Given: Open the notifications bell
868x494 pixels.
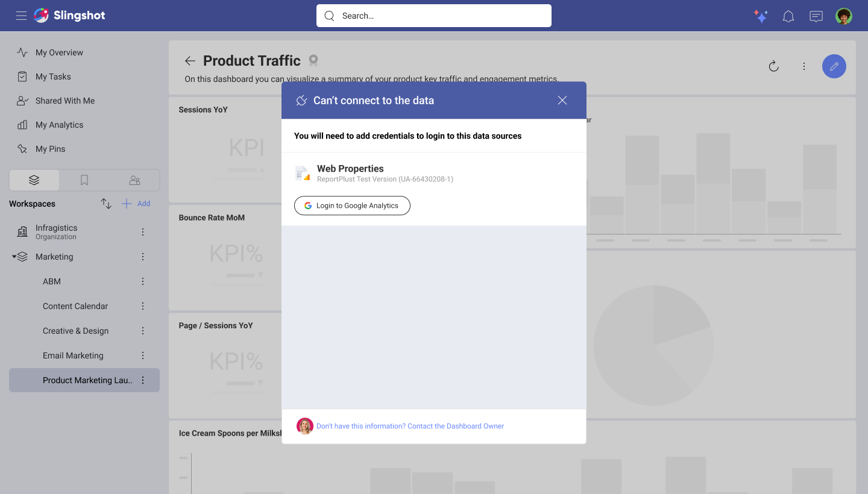Looking at the screenshot, I should click(788, 16).
